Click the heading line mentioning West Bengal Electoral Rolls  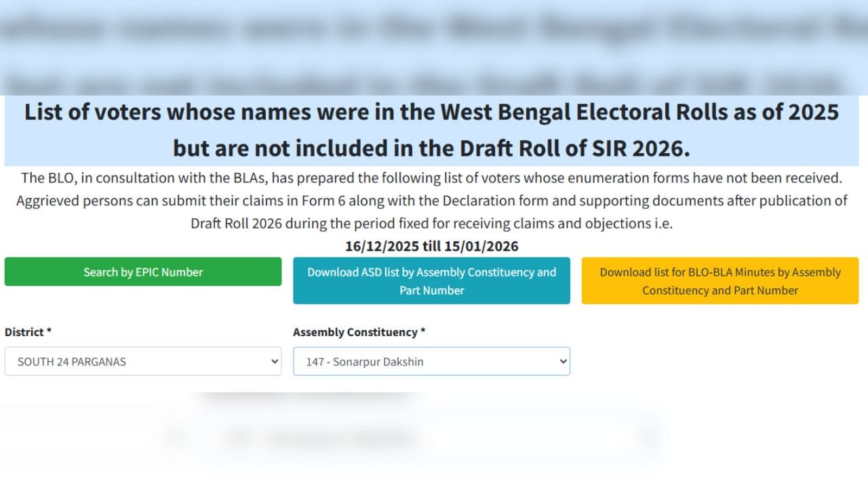pyautogui.click(x=431, y=112)
